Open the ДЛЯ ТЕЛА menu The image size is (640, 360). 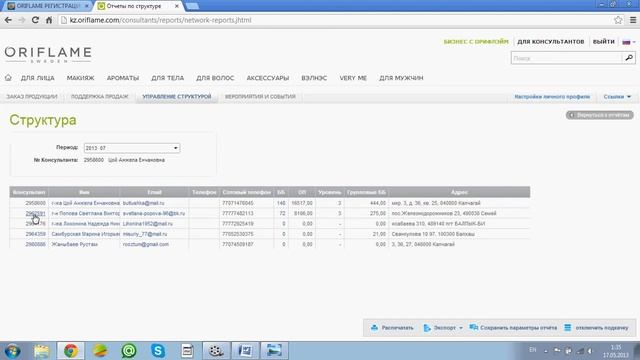pos(167,78)
